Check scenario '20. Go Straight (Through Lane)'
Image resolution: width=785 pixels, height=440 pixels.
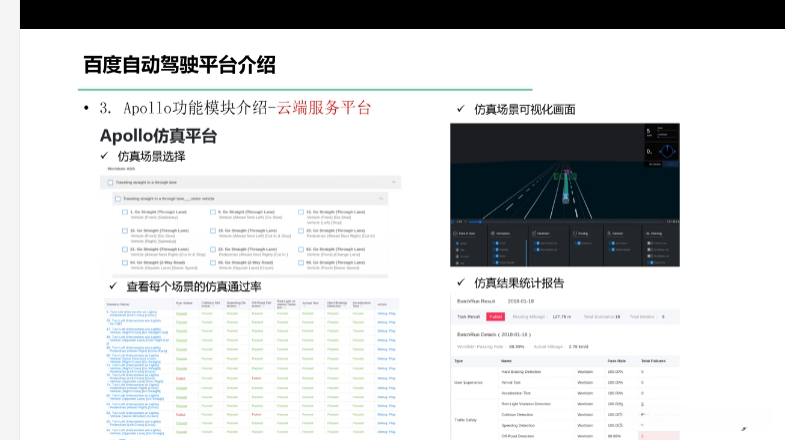(x=301, y=231)
